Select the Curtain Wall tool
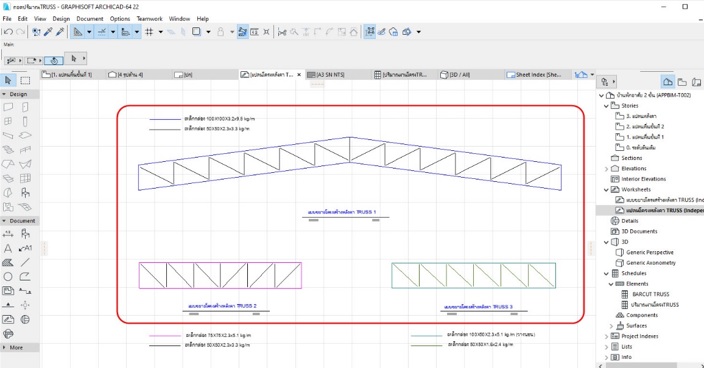 point(25,179)
